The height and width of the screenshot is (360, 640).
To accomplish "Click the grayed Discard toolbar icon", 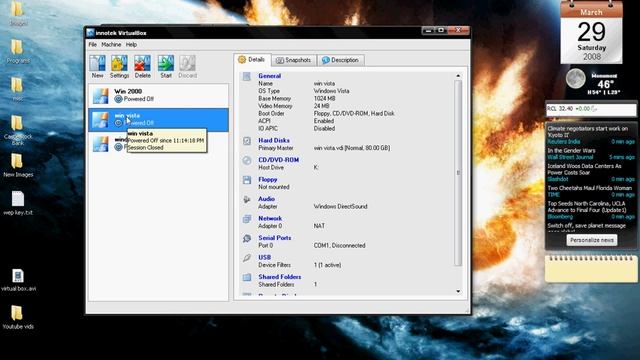I will 187,63.
